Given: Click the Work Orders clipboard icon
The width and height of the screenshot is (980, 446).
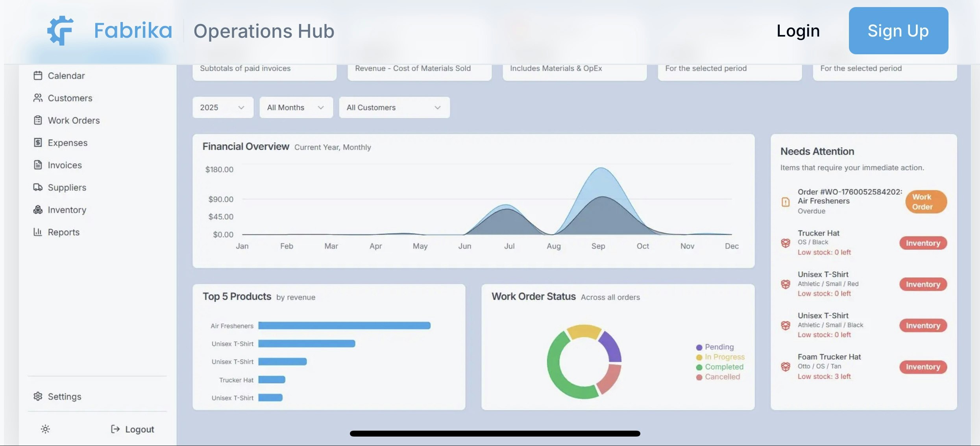Looking at the screenshot, I should pyautogui.click(x=38, y=120).
